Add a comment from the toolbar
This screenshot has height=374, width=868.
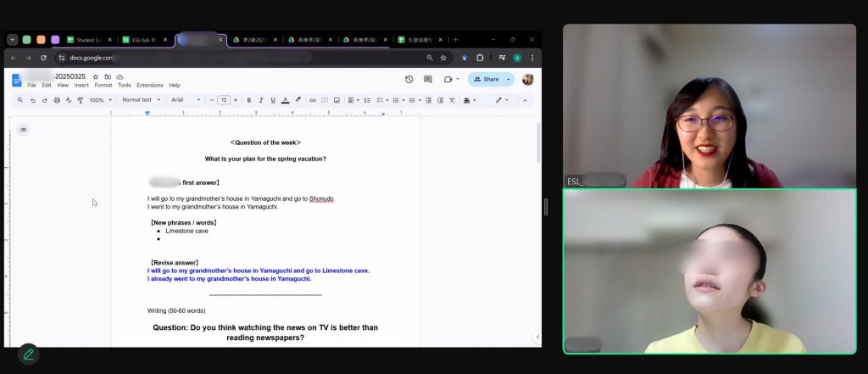(x=325, y=100)
